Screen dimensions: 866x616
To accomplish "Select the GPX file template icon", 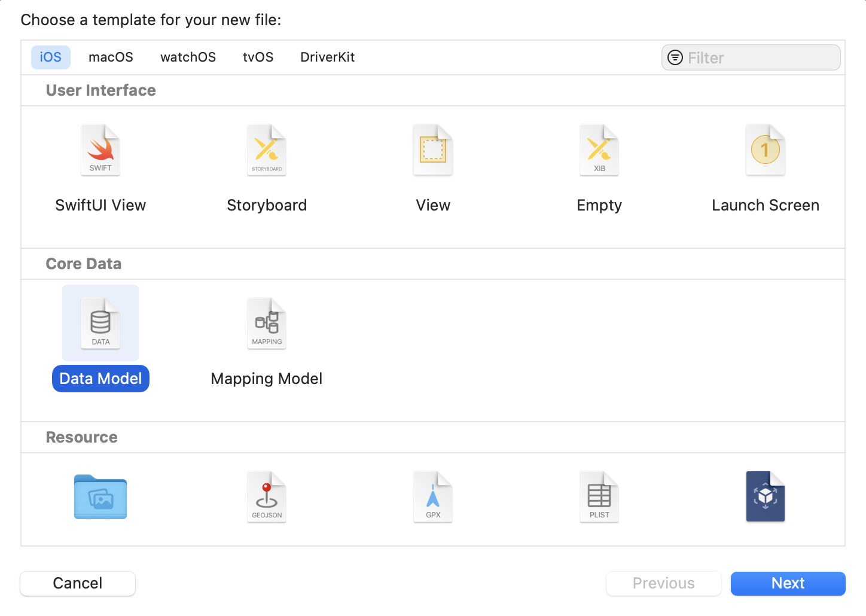I will coord(433,497).
